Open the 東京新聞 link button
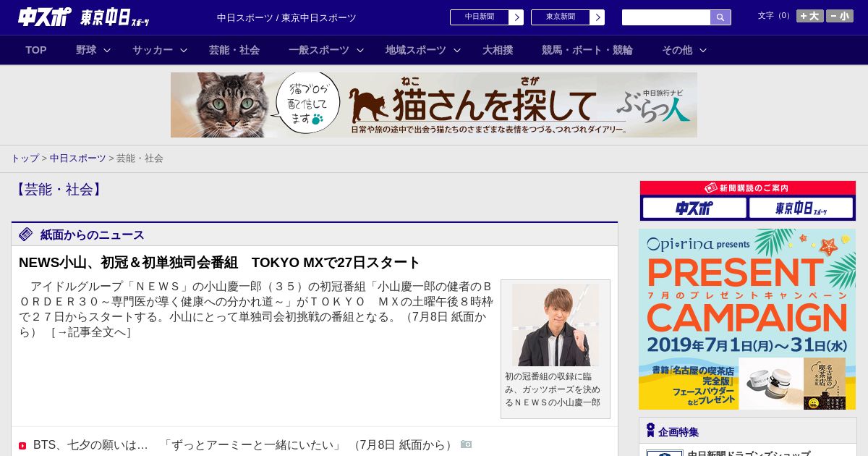 pos(567,17)
